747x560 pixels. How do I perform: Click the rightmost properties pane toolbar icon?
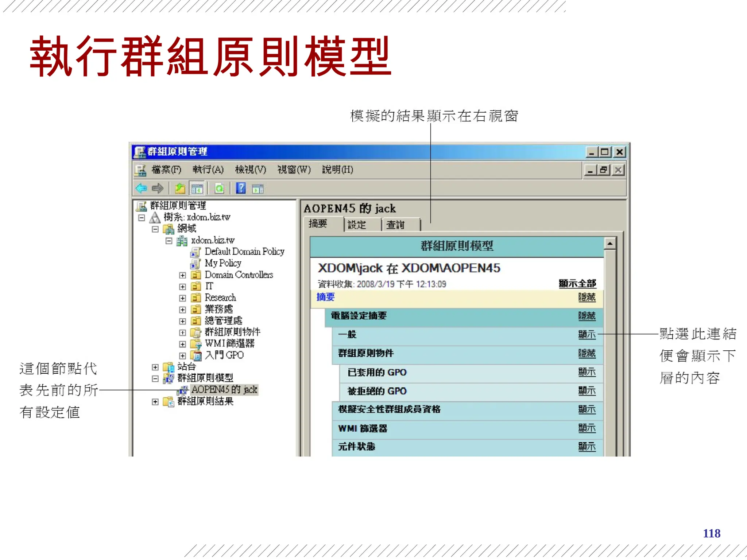tap(258, 189)
